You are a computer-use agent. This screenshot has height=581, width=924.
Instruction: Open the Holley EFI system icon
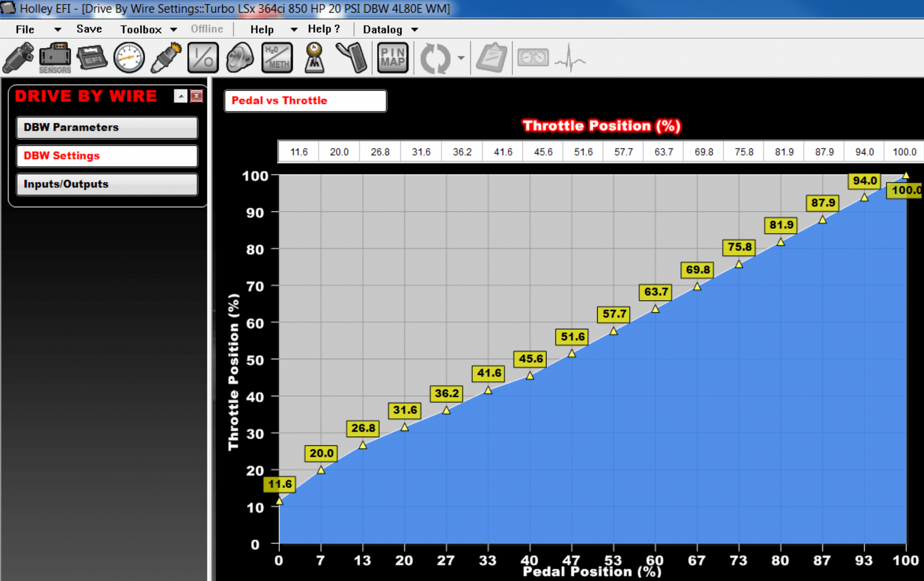(x=92, y=57)
